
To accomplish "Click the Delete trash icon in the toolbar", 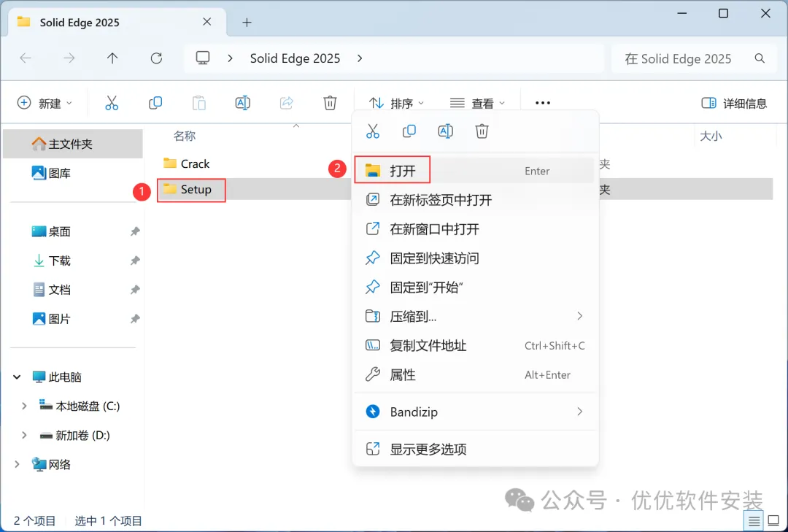I will pyautogui.click(x=330, y=103).
